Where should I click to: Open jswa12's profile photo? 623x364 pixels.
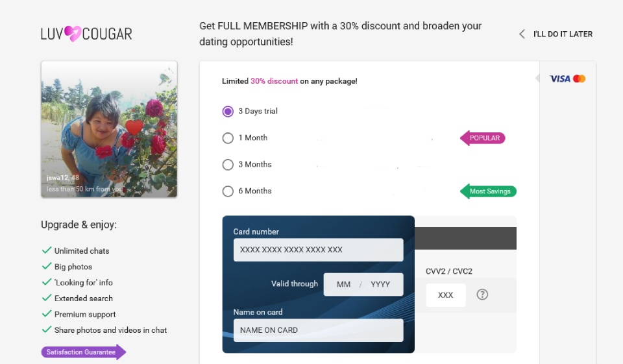coord(109,129)
